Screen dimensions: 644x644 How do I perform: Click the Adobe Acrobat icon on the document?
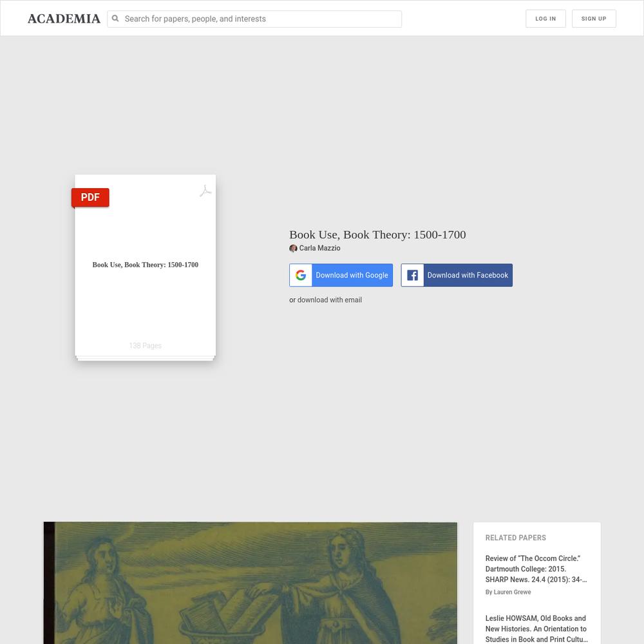click(x=205, y=191)
